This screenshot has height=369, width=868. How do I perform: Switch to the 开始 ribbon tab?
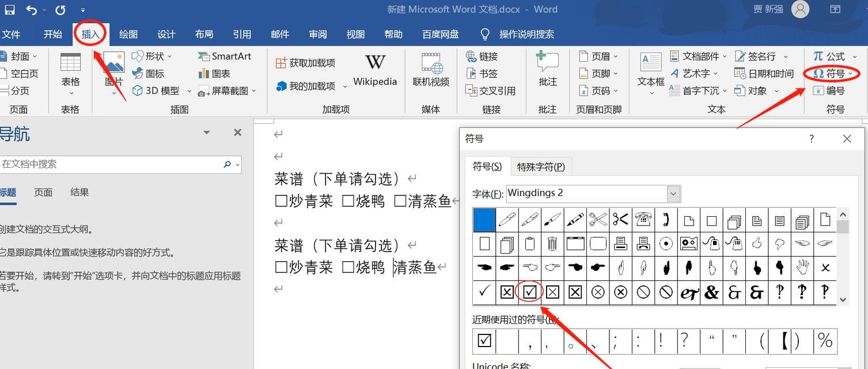(x=52, y=35)
